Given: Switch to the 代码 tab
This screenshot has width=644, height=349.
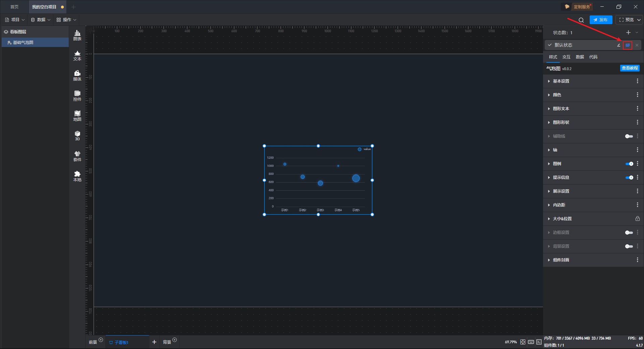Looking at the screenshot, I should [593, 57].
